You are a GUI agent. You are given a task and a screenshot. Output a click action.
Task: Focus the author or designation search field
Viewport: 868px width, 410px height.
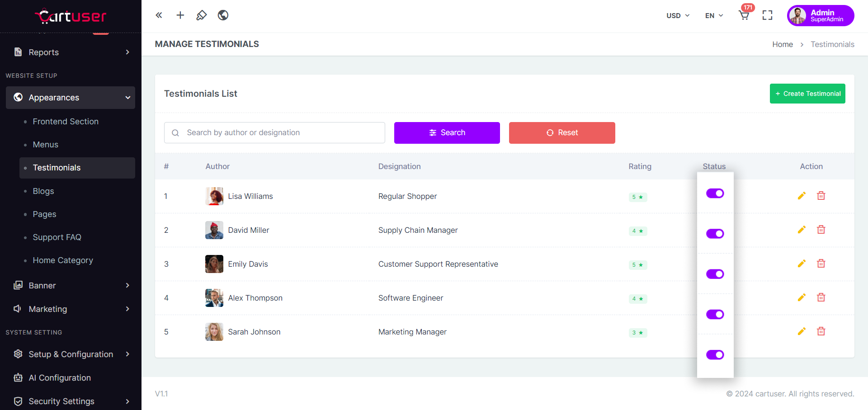click(x=280, y=132)
